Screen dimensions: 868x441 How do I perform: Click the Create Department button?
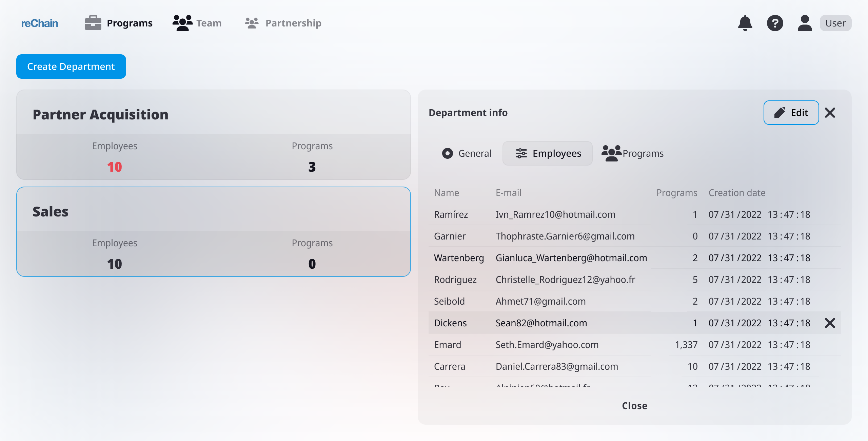point(71,66)
